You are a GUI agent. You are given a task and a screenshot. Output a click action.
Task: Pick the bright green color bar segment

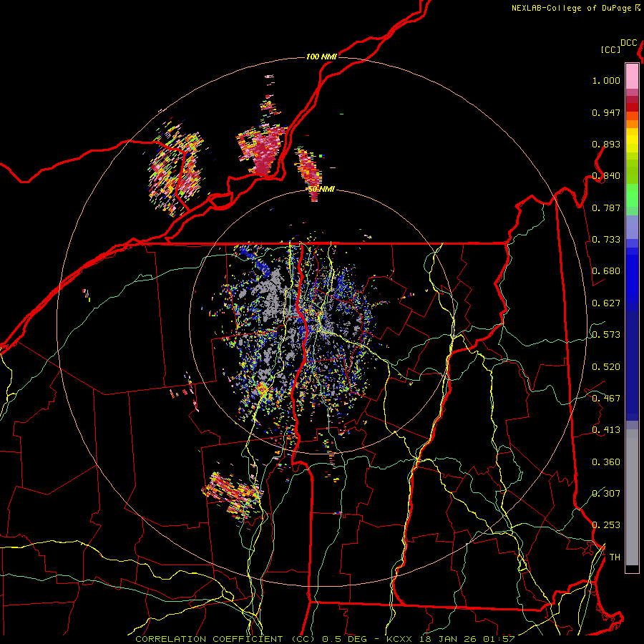tap(632, 195)
